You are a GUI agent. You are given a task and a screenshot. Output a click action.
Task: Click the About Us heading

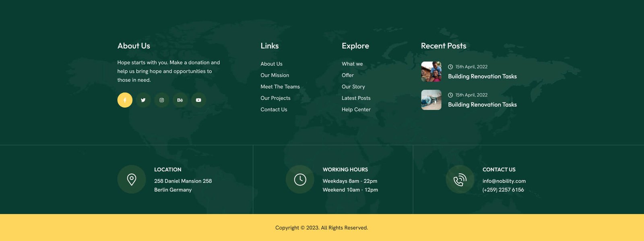click(134, 46)
